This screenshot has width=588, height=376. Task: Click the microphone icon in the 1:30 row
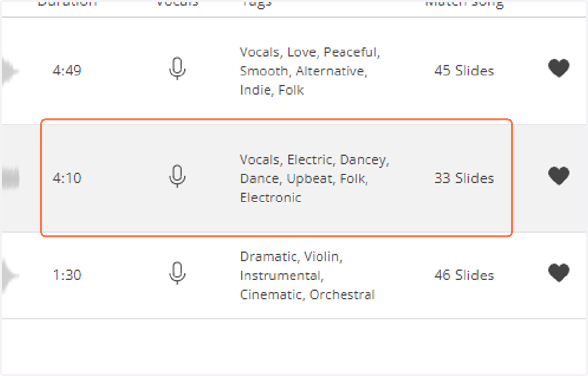pos(177,274)
